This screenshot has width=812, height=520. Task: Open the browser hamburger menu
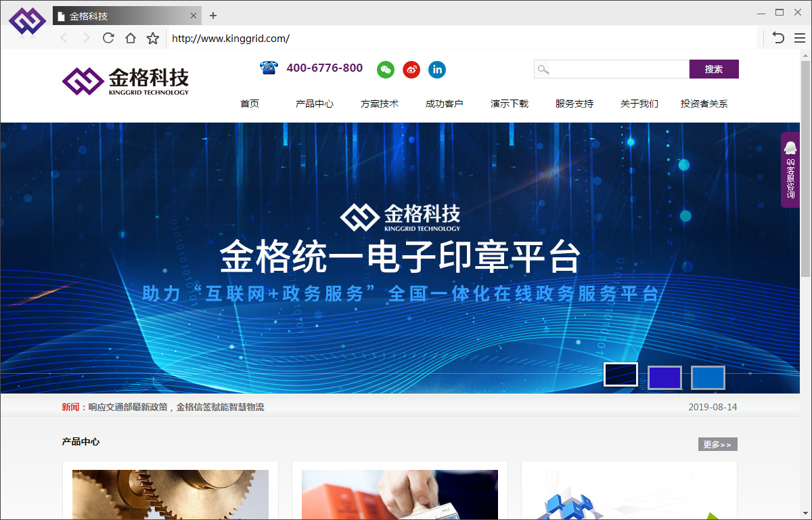[800, 38]
